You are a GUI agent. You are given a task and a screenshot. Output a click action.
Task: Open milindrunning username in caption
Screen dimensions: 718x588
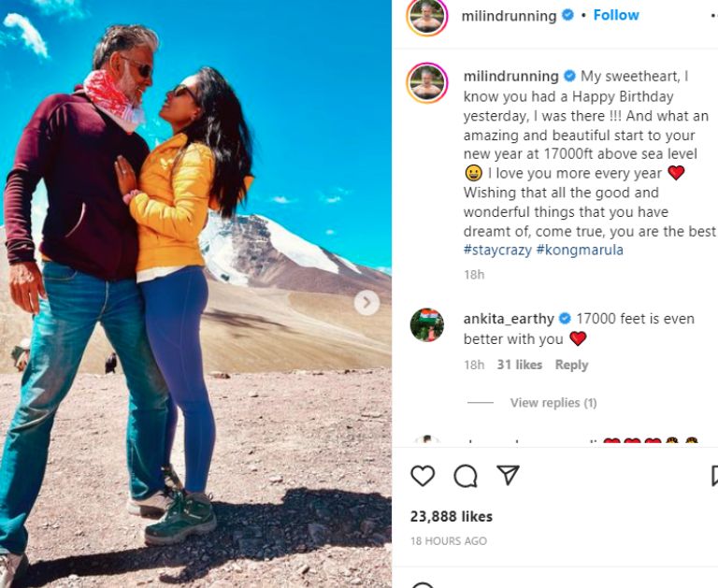click(511, 76)
